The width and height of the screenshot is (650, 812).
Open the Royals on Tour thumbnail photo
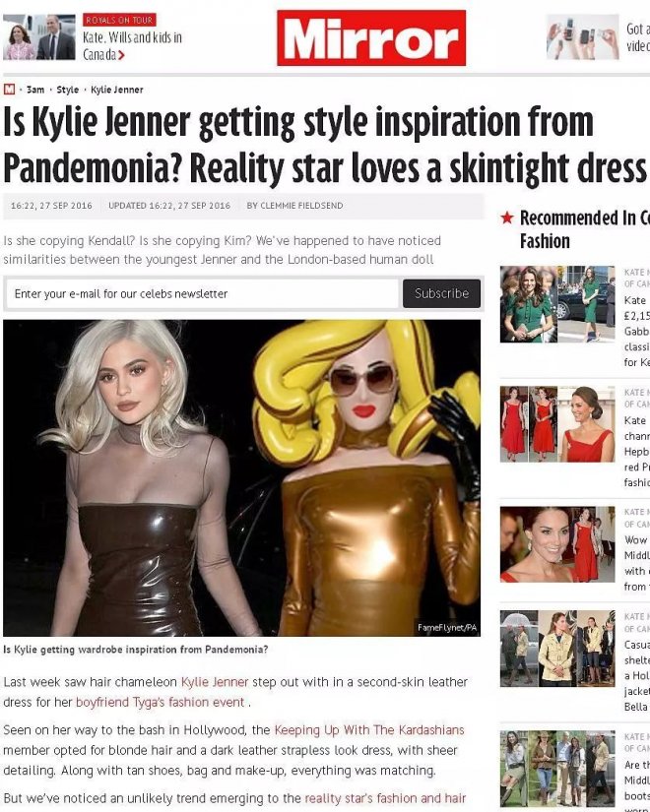click(x=39, y=37)
